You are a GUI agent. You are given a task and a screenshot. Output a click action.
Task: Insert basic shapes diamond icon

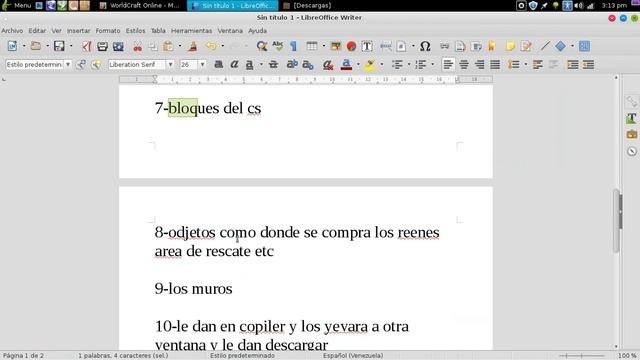(x=561, y=46)
